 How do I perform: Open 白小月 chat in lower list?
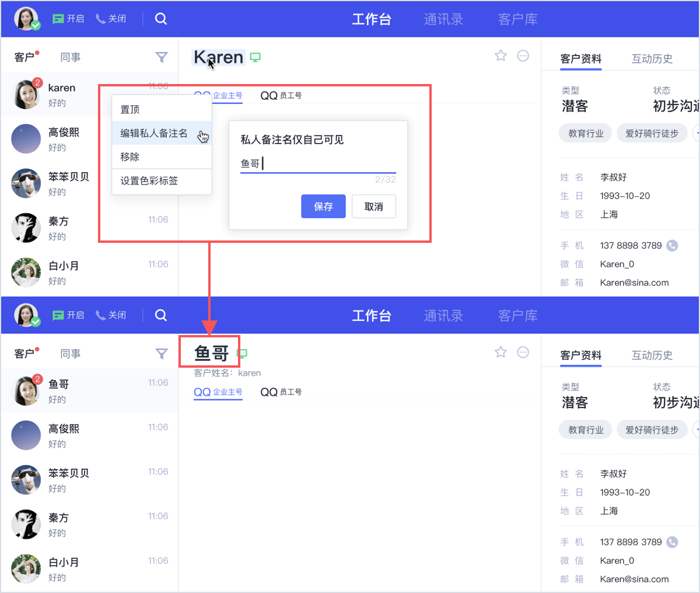(89, 569)
